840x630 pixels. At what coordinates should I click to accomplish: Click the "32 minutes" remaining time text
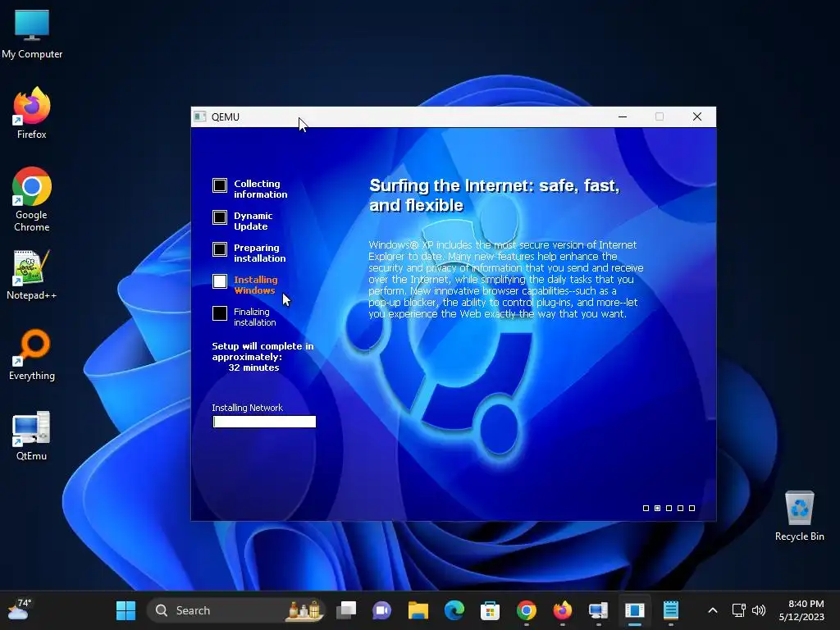pos(253,367)
